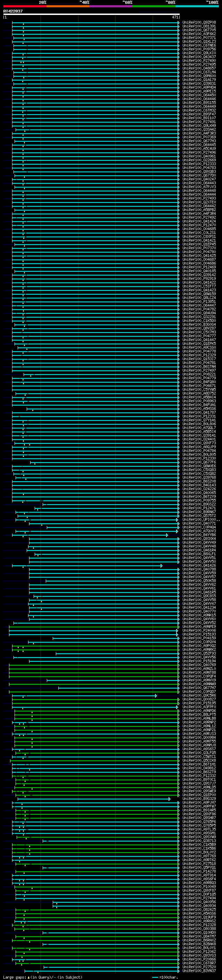Viewport: 222px width, 980px height.
Task: Select the UniRef100_A9PHD4 label
Action: click(199, 88)
